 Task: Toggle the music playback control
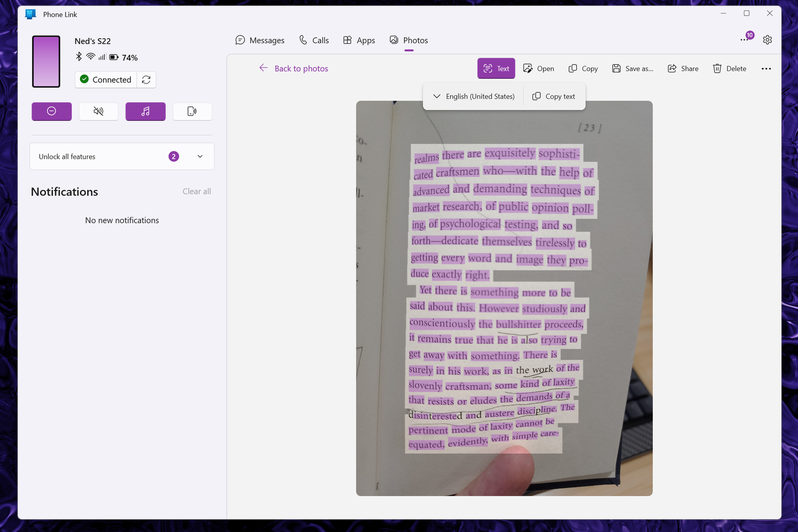pos(145,111)
